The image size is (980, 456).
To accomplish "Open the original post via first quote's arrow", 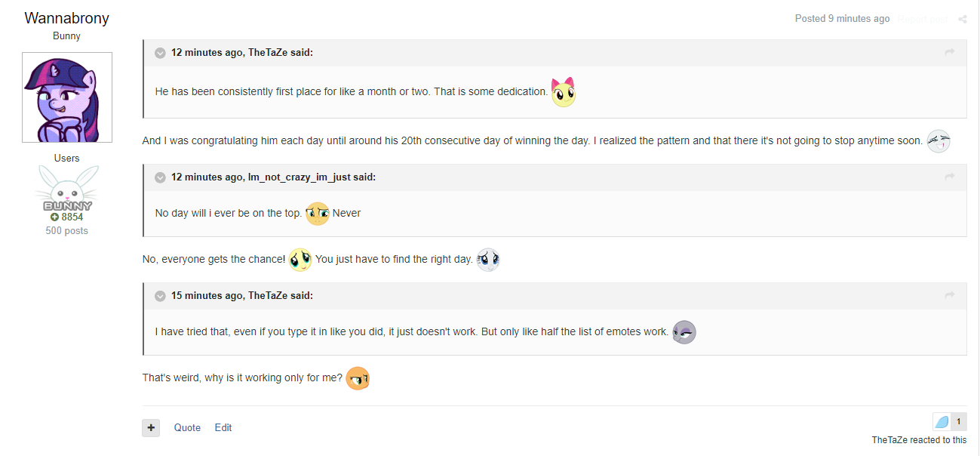I will tap(949, 52).
